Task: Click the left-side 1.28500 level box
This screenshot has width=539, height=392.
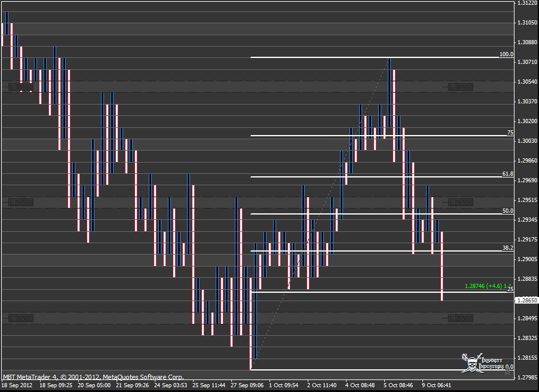Action: 21,318
